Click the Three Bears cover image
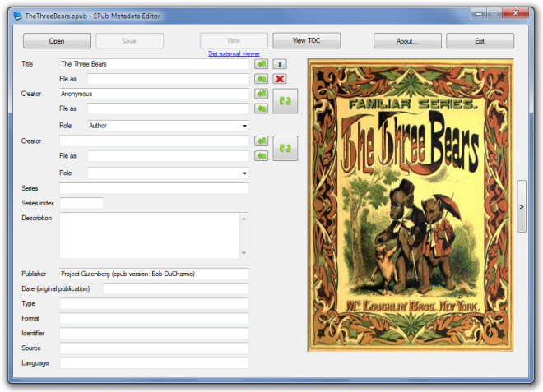The width and height of the screenshot is (543, 392). (x=411, y=205)
